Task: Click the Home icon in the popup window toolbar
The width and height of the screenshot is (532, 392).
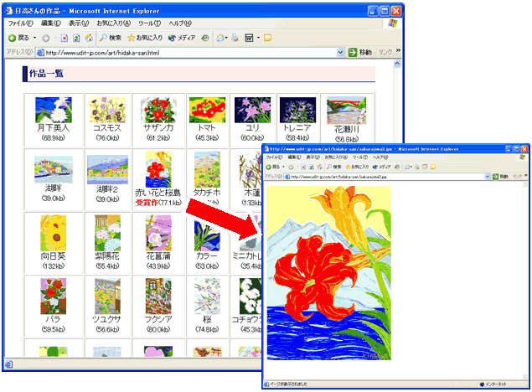Action: (319, 167)
